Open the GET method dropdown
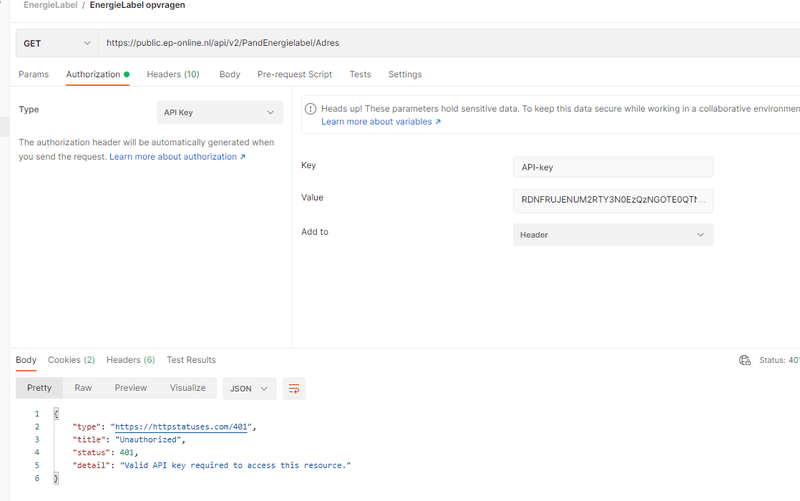This screenshot has height=501, width=800. click(56, 44)
